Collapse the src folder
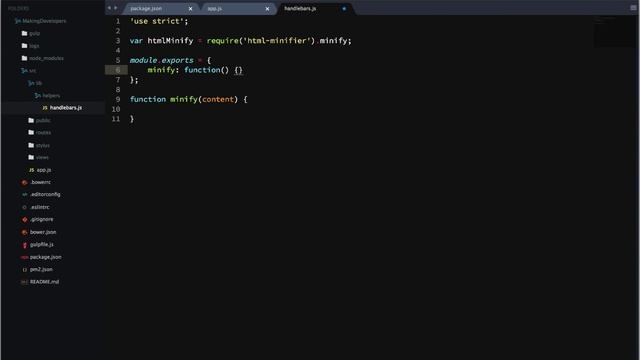 [24, 71]
